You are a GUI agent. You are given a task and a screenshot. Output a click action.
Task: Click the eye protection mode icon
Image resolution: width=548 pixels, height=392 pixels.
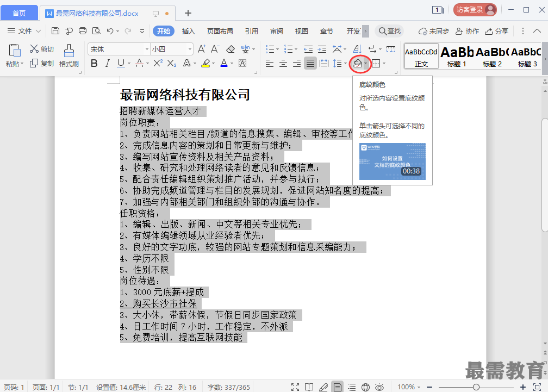click(379, 387)
